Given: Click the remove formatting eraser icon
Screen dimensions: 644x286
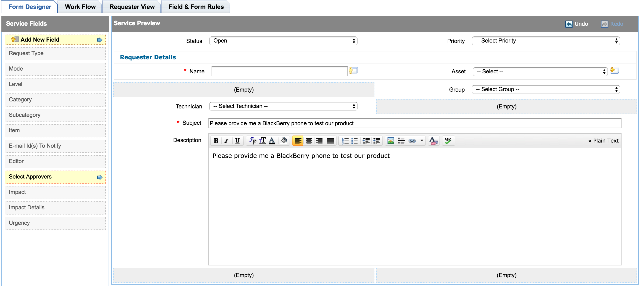Looking at the screenshot, I should pyautogui.click(x=433, y=141).
